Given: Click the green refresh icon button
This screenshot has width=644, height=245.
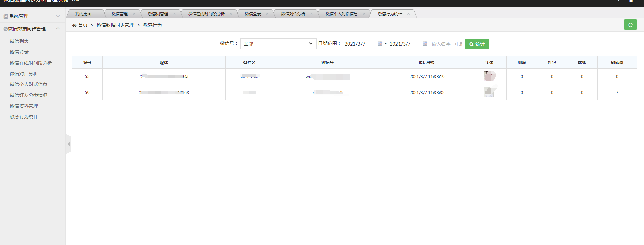Looking at the screenshot, I should click(x=630, y=25).
